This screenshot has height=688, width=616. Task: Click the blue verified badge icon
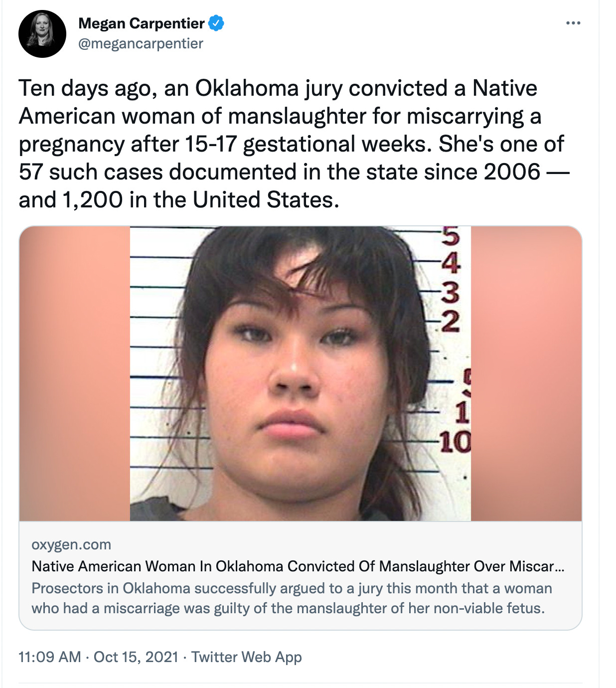216,23
